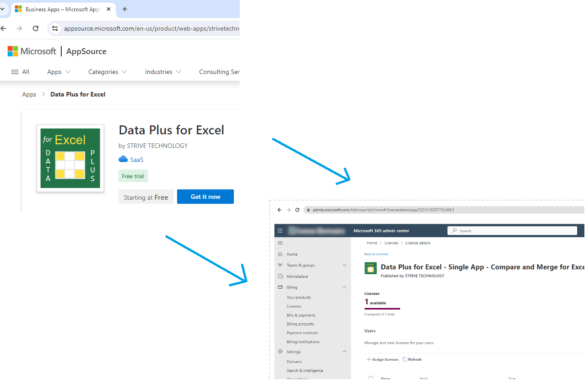Expand Teams & groups in sidebar
Viewport: 588px width, 381px height.
point(344,265)
